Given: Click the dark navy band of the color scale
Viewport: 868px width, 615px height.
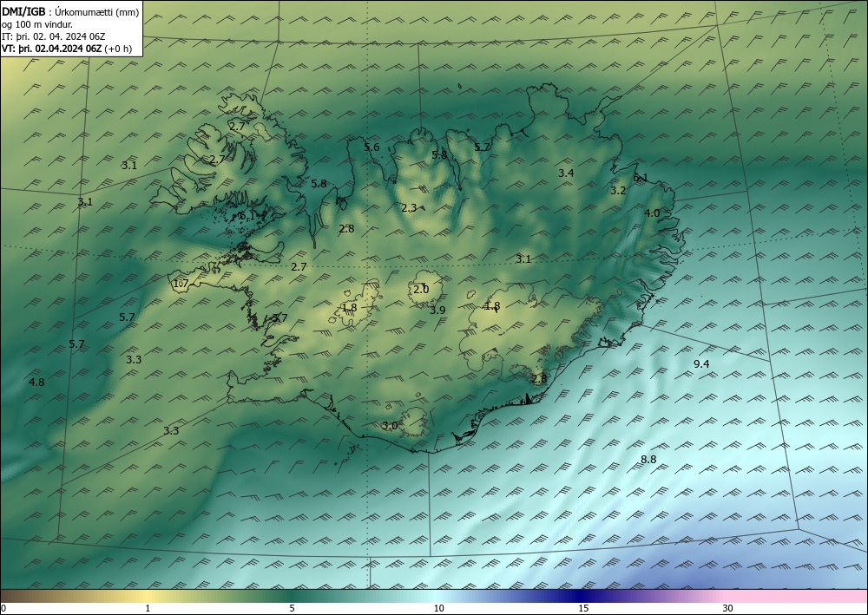Looking at the screenshot, I should 578,596.
